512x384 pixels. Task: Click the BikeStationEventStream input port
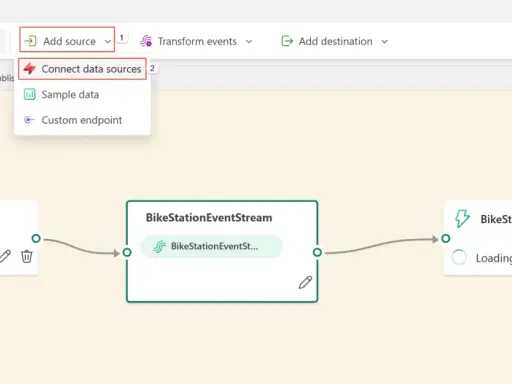(127, 253)
